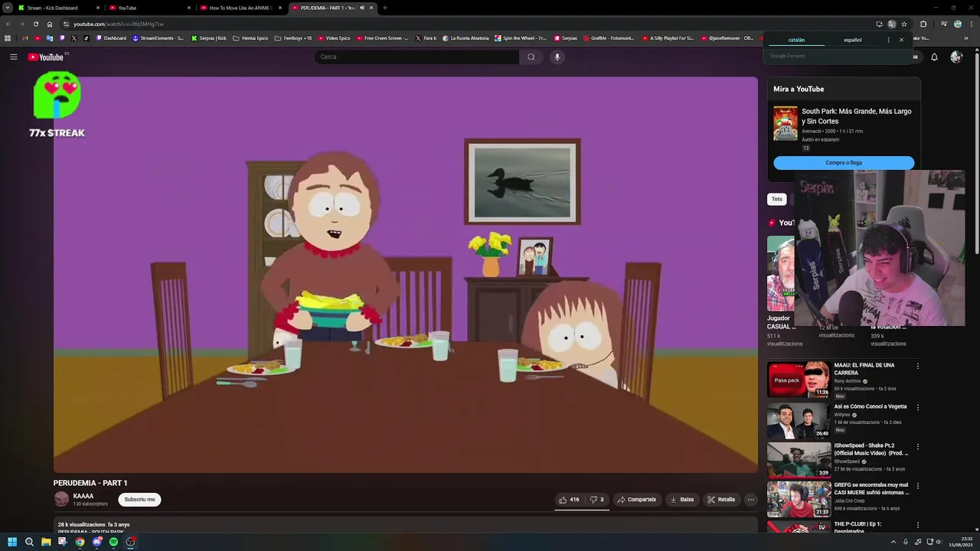The image size is (980, 551).
Task: Open the taskbar clock showing 23:32
Action: (961, 542)
